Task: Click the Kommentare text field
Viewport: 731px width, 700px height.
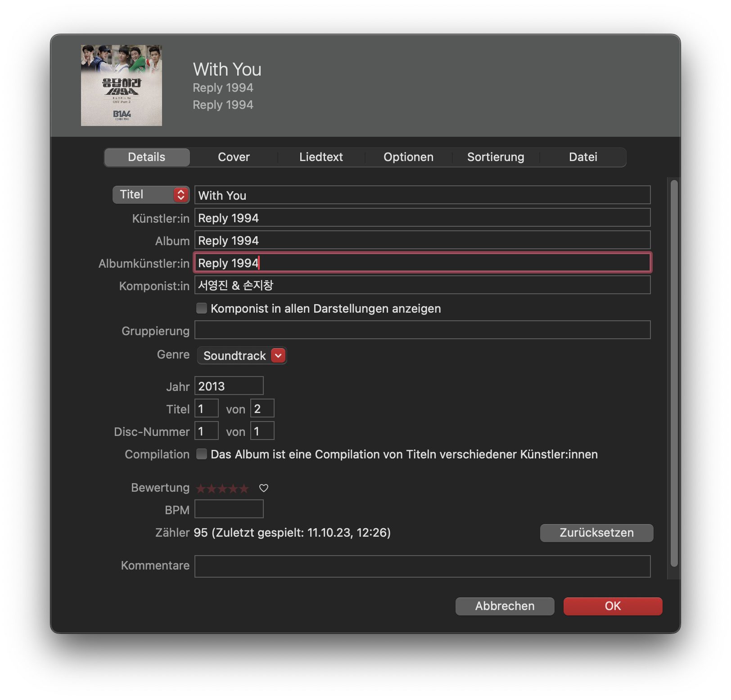Action: pos(422,566)
